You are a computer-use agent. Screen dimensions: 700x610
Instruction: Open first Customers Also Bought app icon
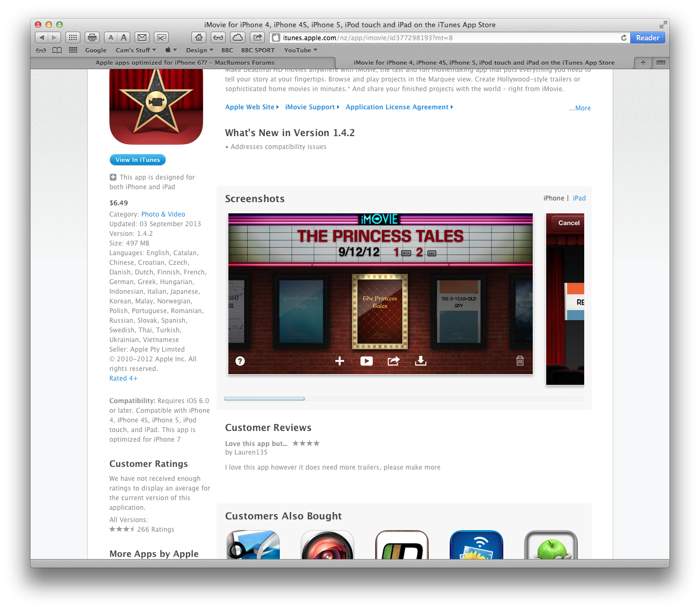tap(253, 545)
